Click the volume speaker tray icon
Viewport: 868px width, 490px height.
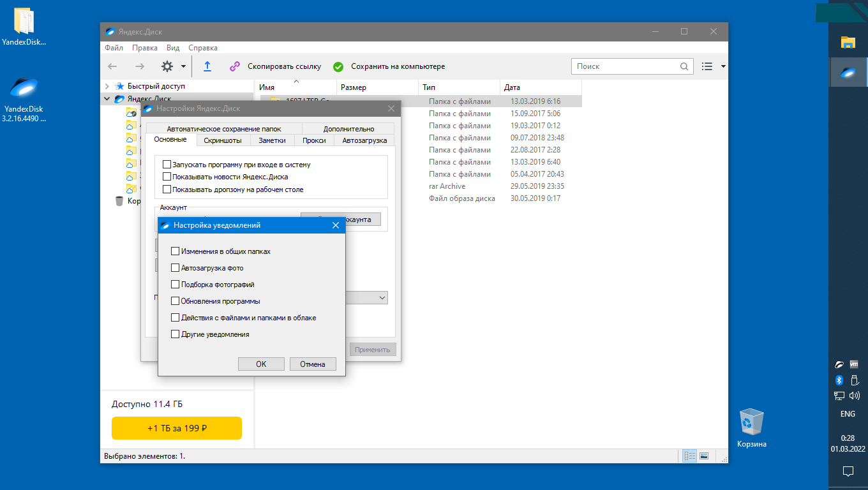(x=854, y=396)
